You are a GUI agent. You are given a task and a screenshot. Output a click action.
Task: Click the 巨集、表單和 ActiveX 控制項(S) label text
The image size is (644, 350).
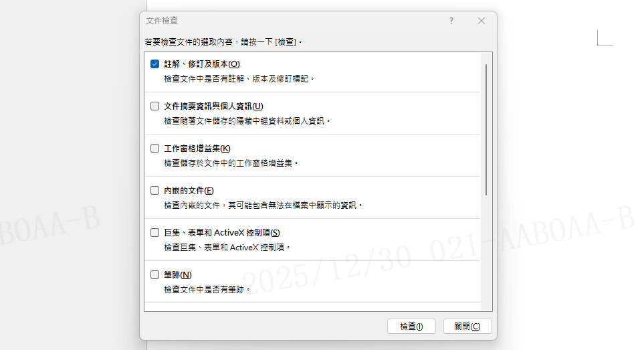(x=221, y=233)
